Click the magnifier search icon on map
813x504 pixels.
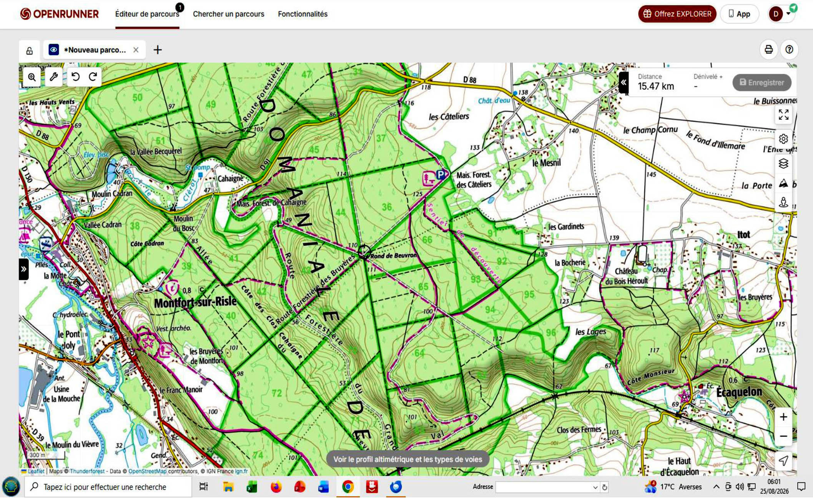tap(32, 77)
